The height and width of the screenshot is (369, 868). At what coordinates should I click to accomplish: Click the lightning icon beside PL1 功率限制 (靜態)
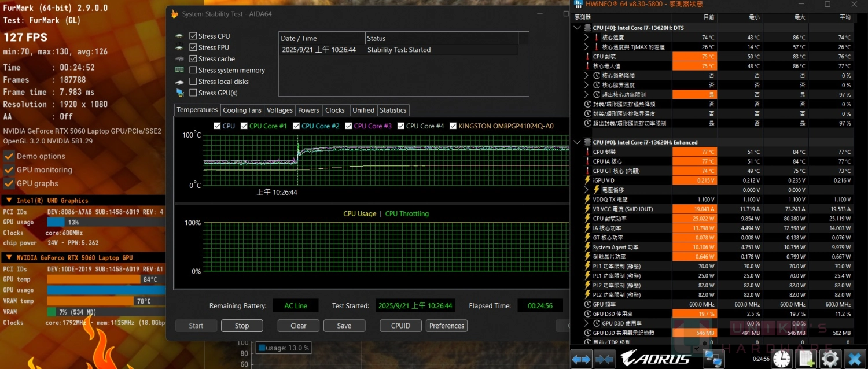[x=587, y=266]
